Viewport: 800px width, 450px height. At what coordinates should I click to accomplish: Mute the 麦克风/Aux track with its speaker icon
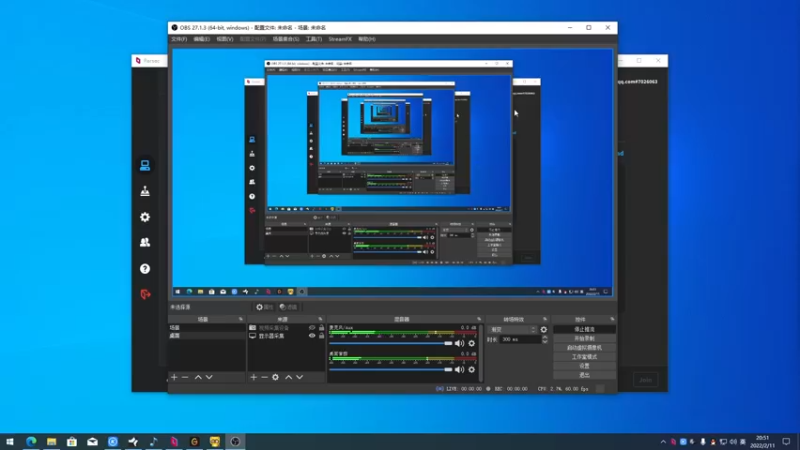[459, 343]
